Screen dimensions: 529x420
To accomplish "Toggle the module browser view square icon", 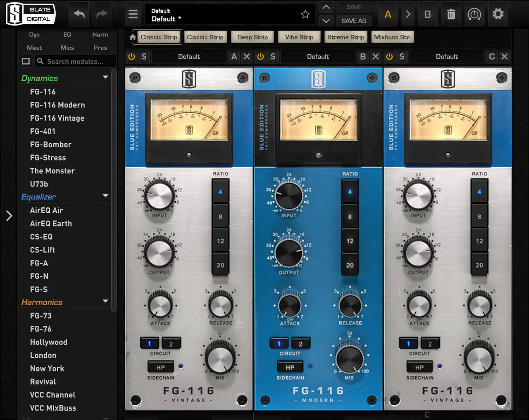I will coord(26,61).
